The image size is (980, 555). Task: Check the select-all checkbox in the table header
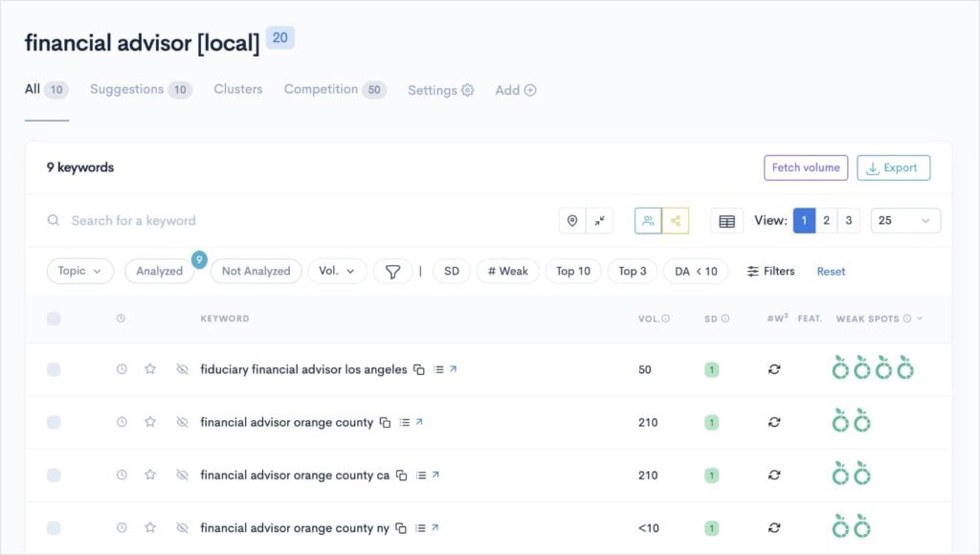(54, 318)
